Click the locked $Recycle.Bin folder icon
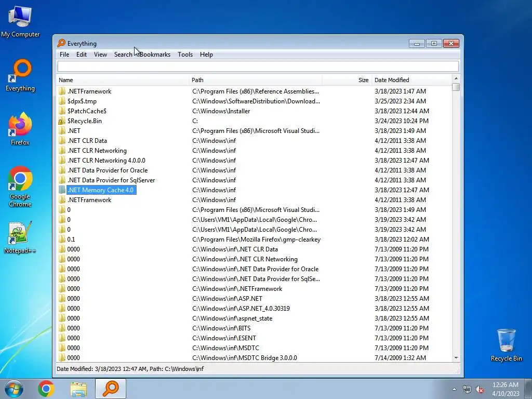The height and width of the screenshot is (399, 532). [61, 121]
